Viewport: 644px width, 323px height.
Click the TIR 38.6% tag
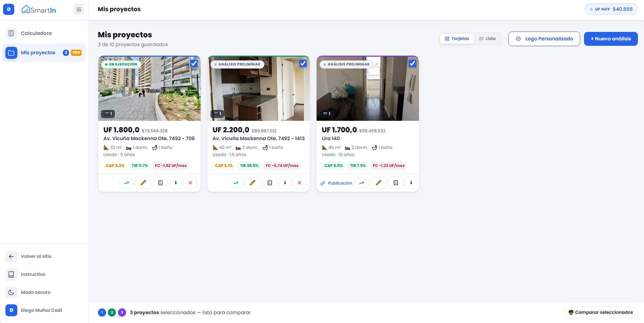(249, 166)
